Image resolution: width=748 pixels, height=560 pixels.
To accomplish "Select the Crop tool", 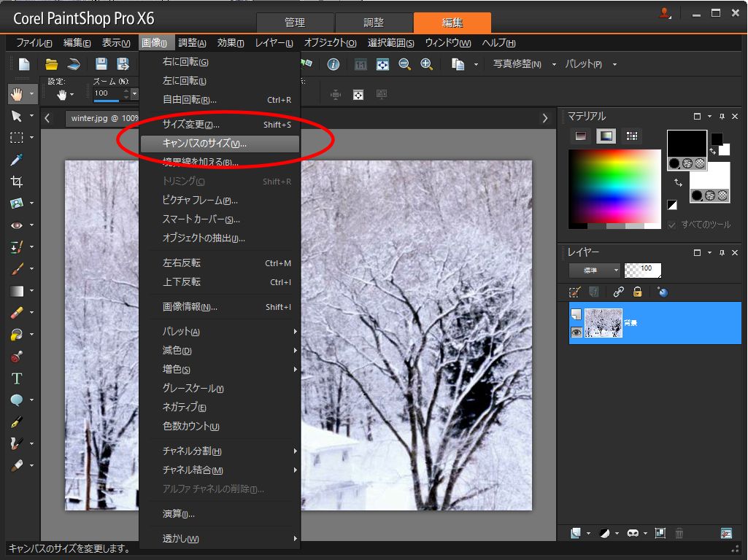I will [17, 182].
